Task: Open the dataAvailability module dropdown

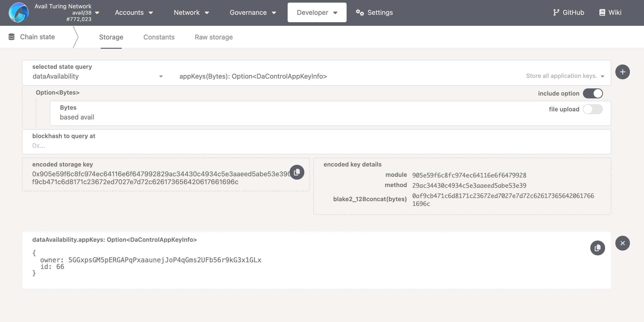Action: (x=97, y=76)
